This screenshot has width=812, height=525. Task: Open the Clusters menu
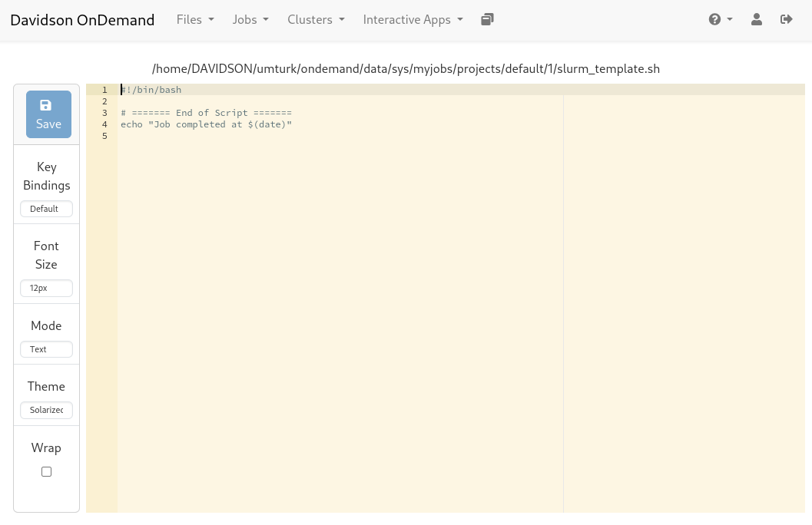(x=316, y=20)
